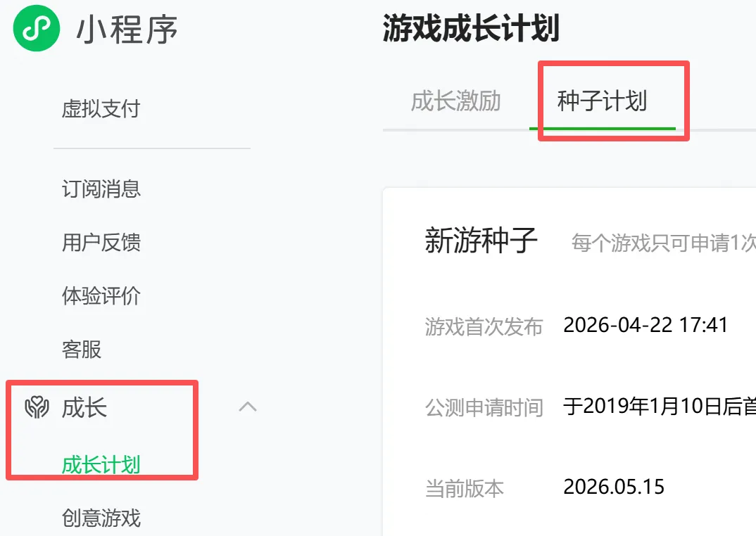
Task: Click the 当前版本 value 2026.05.15
Action: [x=614, y=487]
